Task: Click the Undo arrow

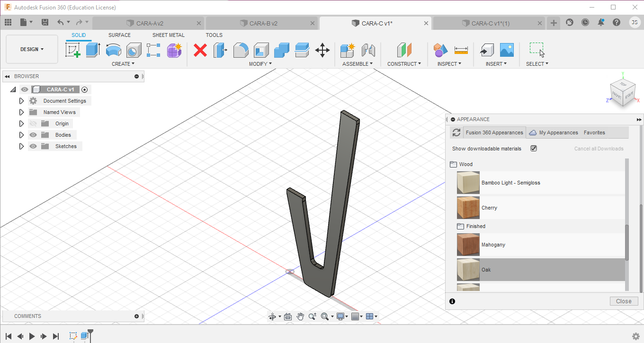Action: (60, 22)
